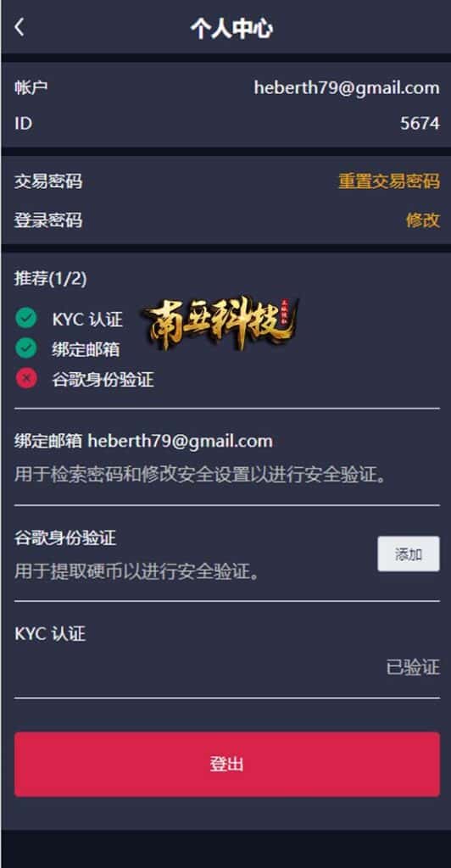The width and height of the screenshot is (451, 868).
Task: Click KYC 认证 checklist item text
Action: (87, 319)
